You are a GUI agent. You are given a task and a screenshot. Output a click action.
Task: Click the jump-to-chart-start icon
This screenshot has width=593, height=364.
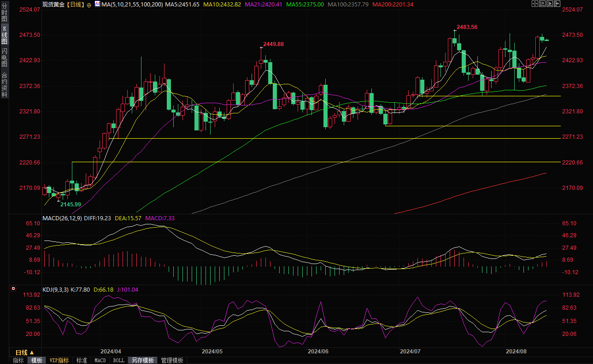click(x=542, y=4)
